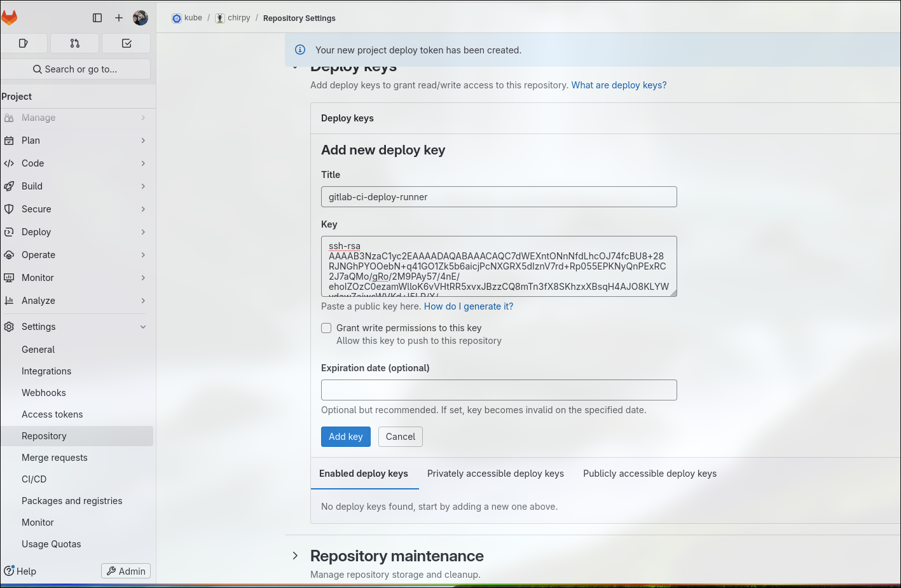Open the create new plus menu
The width and height of the screenshot is (901, 588).
(119, 18)
